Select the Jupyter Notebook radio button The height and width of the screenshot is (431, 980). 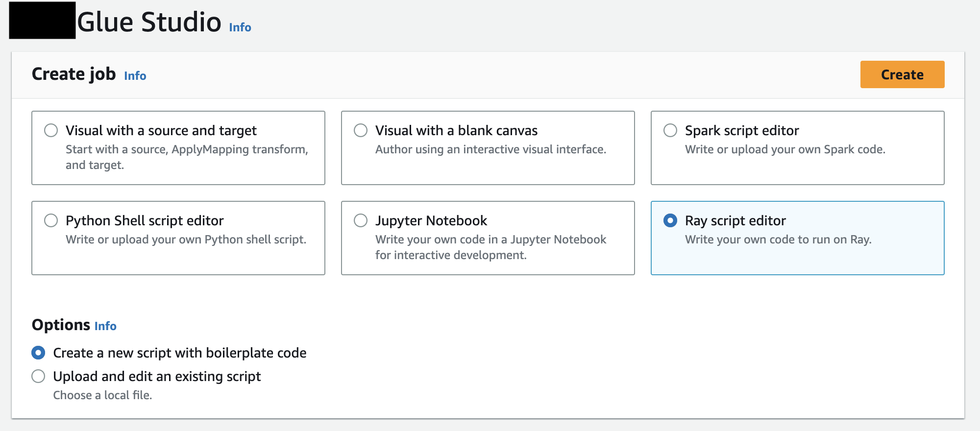(361, 220)
